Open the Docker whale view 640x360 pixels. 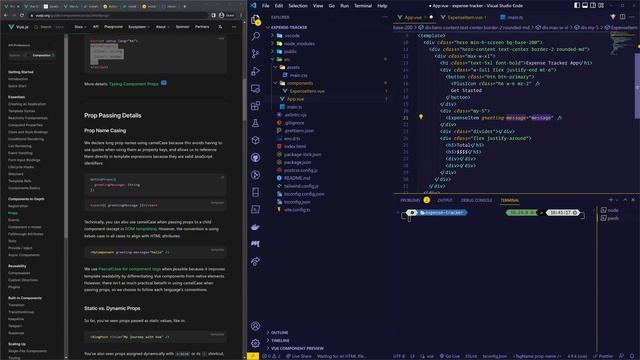click(x=256, y=227)
